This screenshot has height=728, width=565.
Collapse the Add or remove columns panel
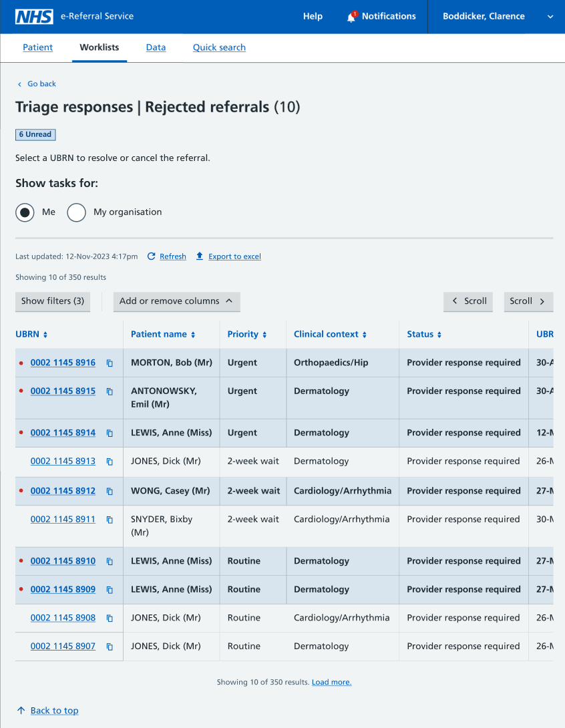(x=177, y=301)
